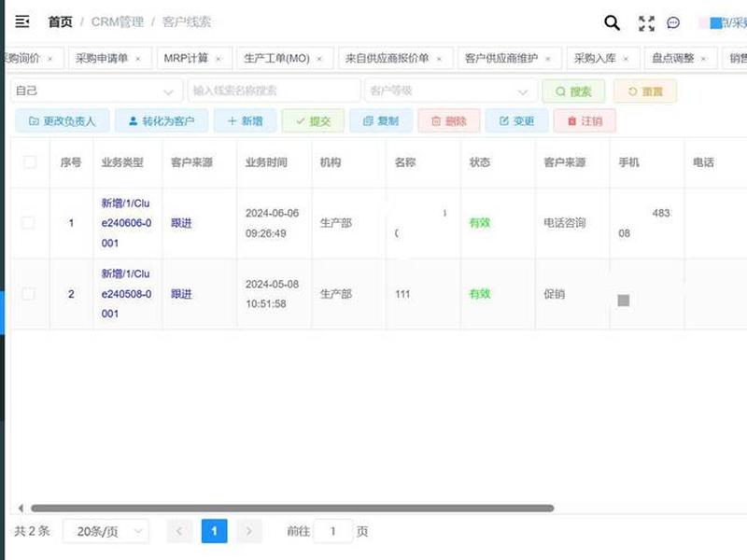Click 跟进 link in row 2
The height and width of the screenshot is (560, 747).
tap(181, 294)
